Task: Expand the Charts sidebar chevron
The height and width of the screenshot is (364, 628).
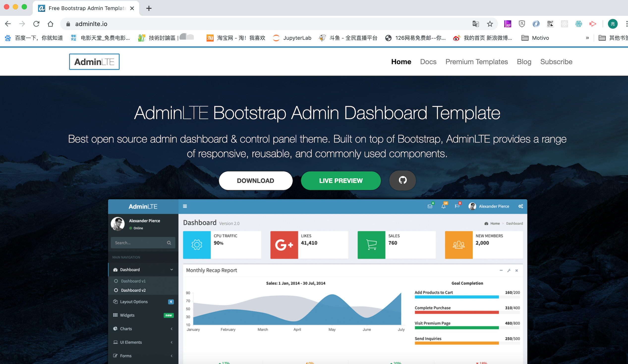Action: [x=172, y=329]
